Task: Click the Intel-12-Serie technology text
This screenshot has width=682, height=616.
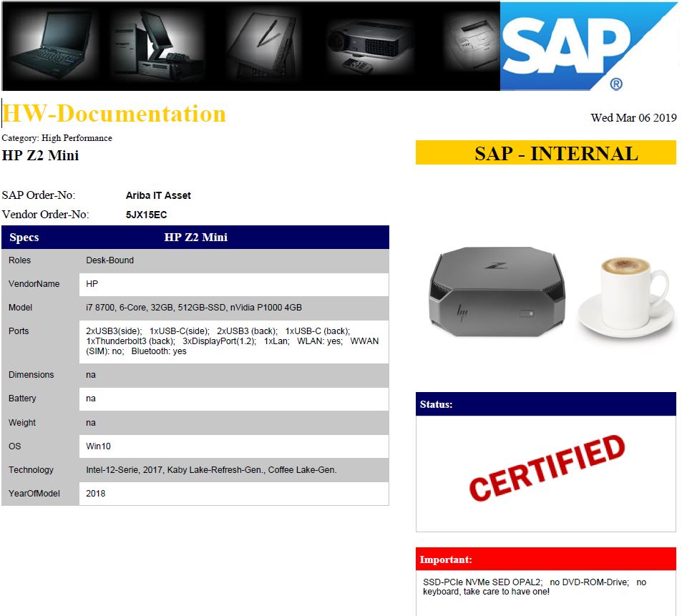Action: [211, 469]
